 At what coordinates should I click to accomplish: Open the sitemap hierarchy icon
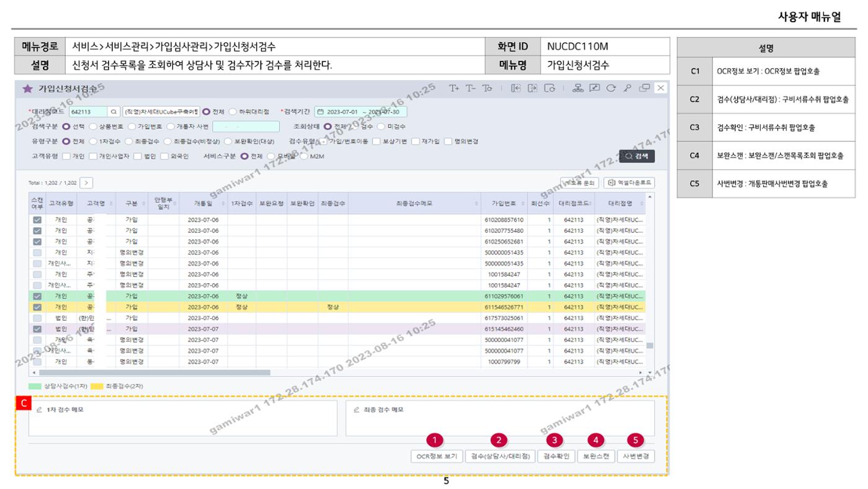point(578,88)
